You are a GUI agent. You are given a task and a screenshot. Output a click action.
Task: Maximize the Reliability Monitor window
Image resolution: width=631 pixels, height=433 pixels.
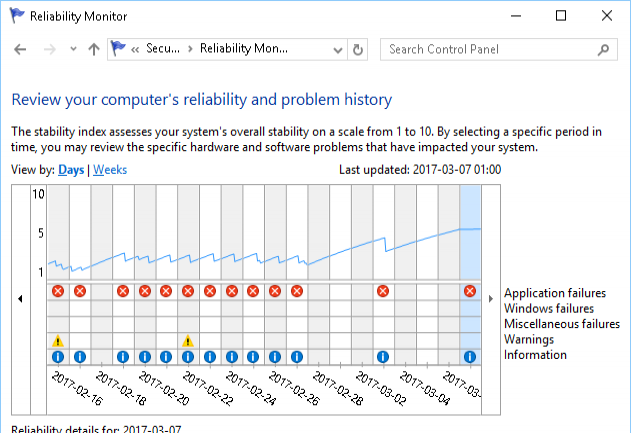click(561, 16)
